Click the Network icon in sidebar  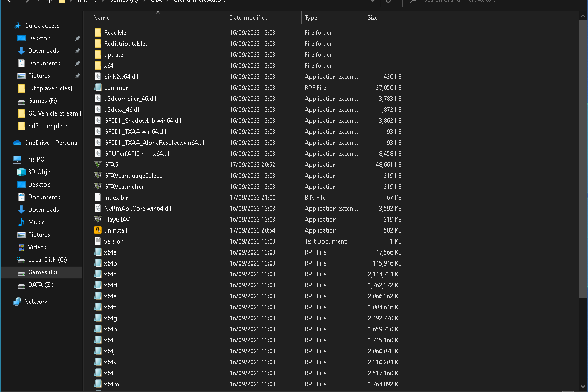click(17, 302)
